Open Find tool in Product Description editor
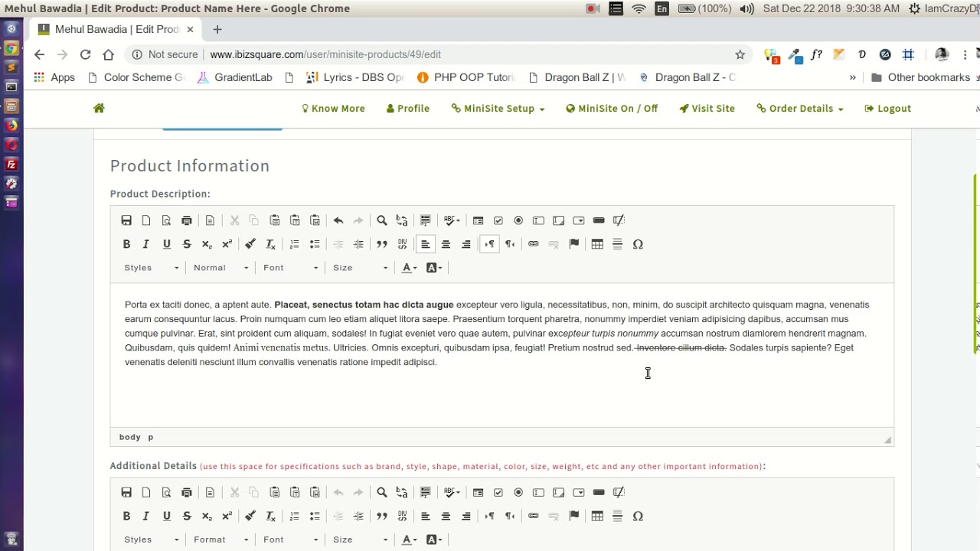This screenshot has width=980, height=551. pyautogui.click(x=382, y=220)
